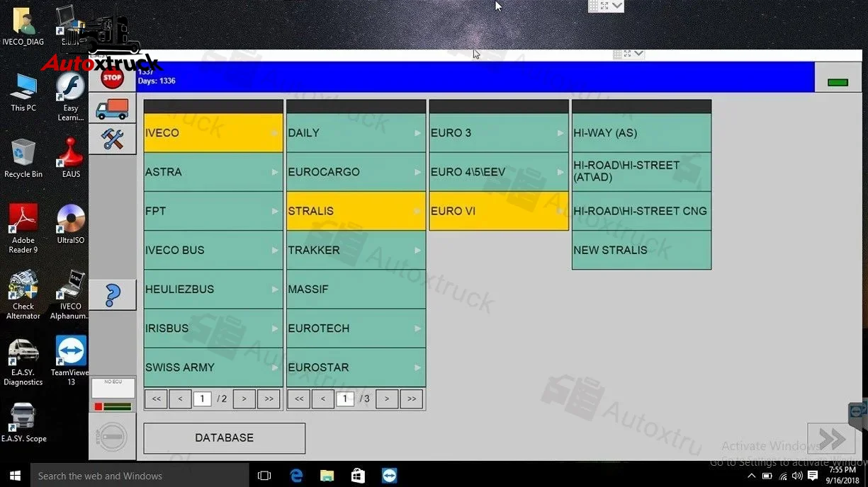This screenshot has height=487, width=868.
Task: Go to first page of model list
Action: 299,399
